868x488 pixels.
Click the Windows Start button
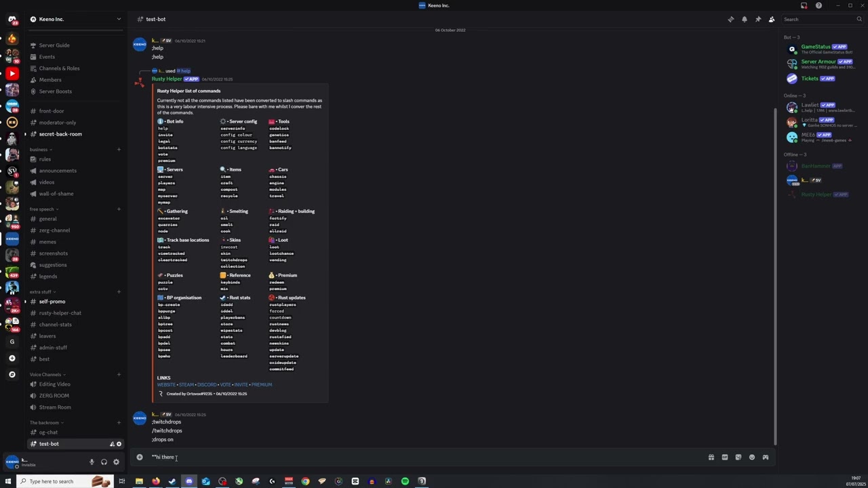[x=8, y=481]
